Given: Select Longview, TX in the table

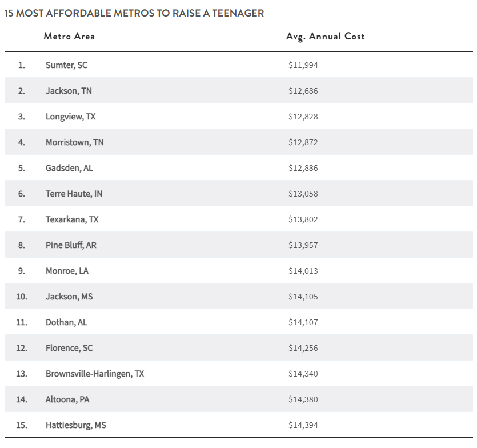Looking at the screenshot, I should [71, 117].
